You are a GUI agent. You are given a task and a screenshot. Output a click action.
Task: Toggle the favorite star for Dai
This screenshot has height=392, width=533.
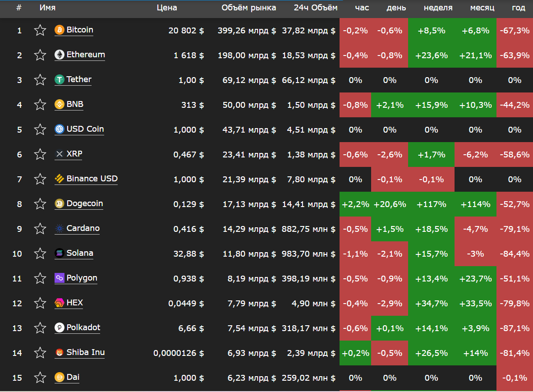click(x=40, y=378)
